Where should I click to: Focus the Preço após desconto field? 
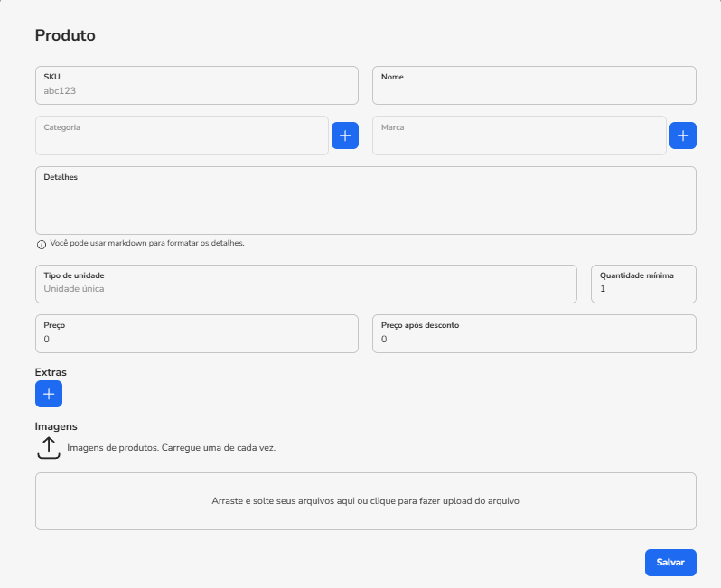click(x=534, y=334)
